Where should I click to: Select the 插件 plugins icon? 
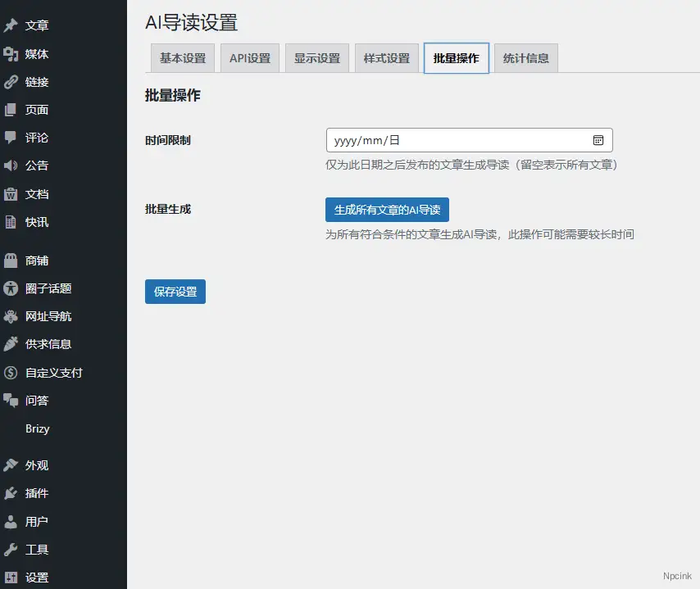[x=11, y=493]
